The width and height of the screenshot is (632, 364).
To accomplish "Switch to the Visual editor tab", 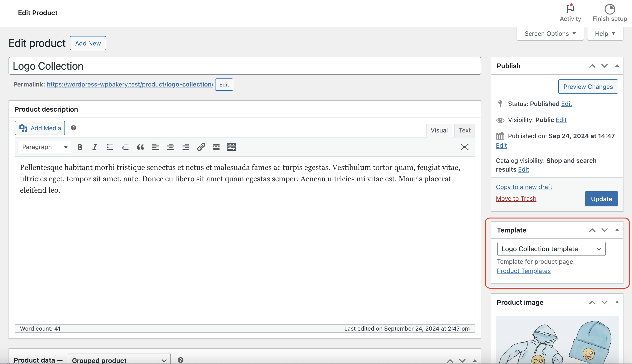I will 439,130.
